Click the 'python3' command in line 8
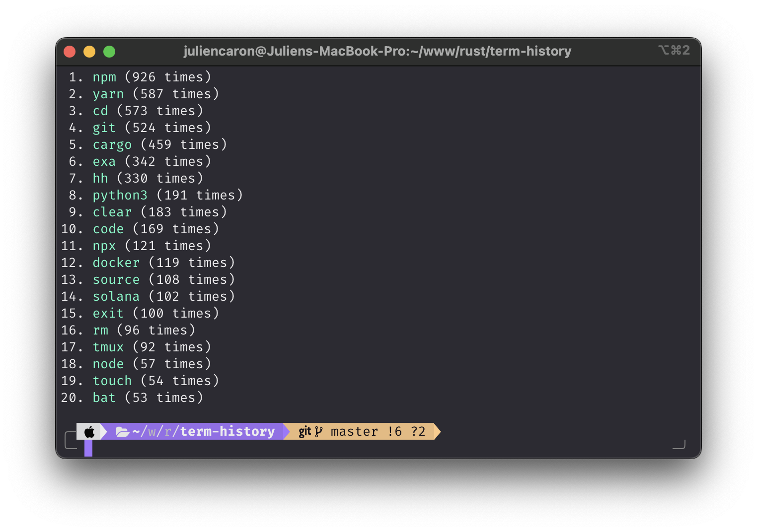The image size is (757, 532). pos(120,196)
